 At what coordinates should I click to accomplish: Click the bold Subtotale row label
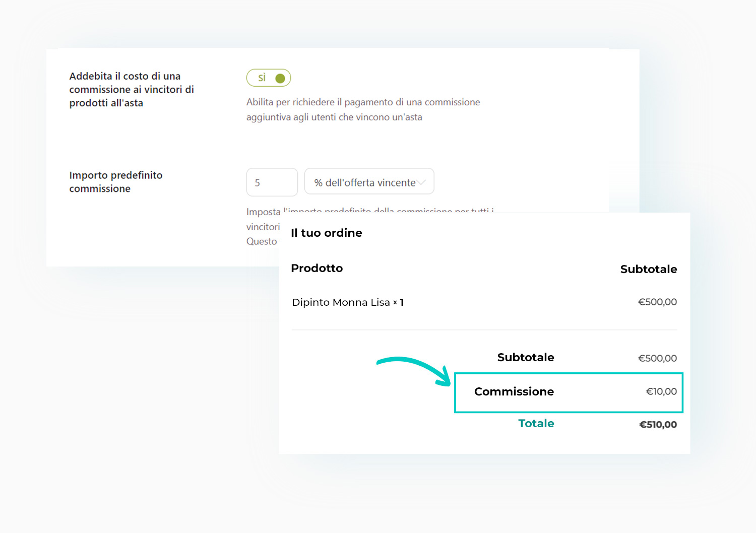click(x=526, y=357)
